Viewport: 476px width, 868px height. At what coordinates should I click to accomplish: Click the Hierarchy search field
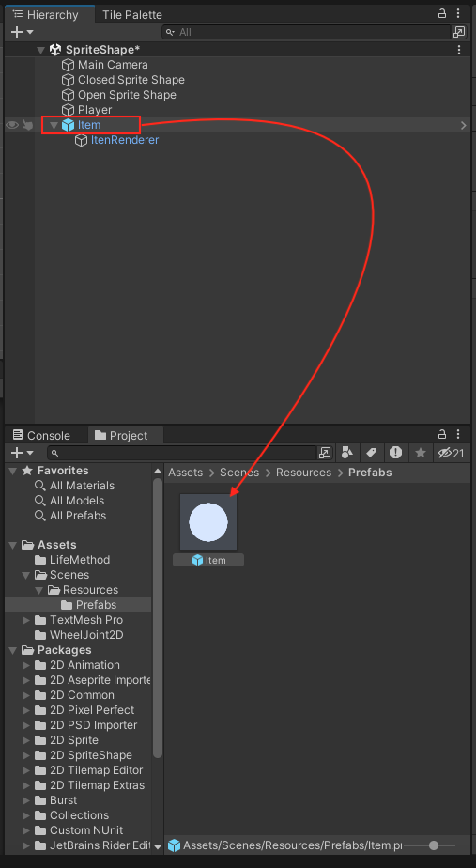coord(307,32)
